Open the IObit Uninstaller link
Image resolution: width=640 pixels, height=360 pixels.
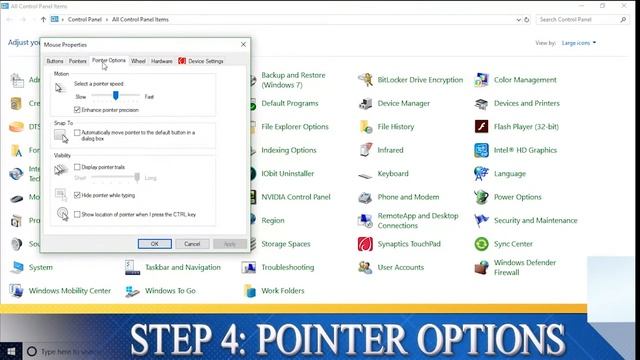(x=287, y=174)
